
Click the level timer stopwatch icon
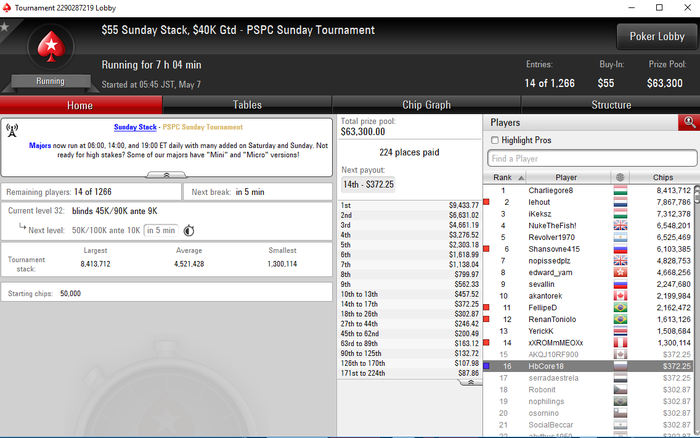tap(189, 230)
